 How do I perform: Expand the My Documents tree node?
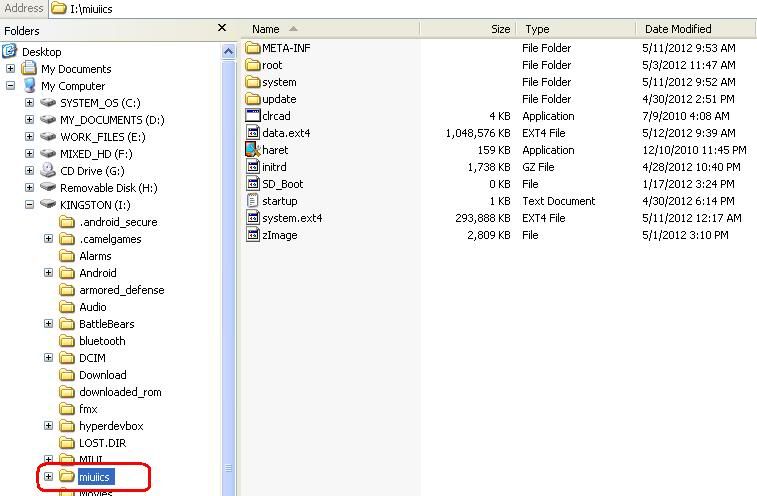[11, 69]
